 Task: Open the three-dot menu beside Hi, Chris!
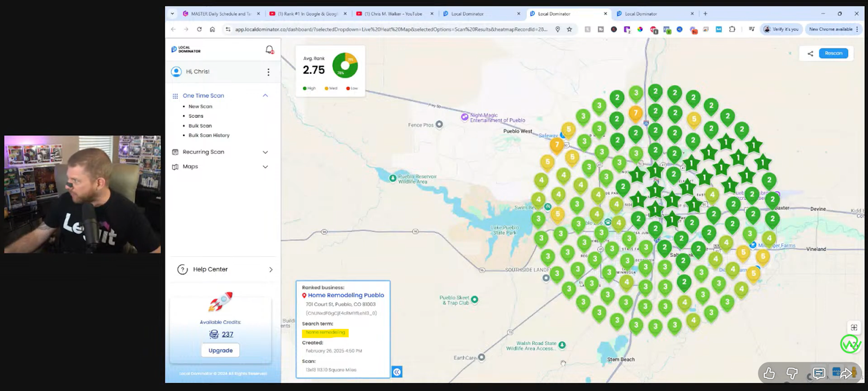click(268, 72)
